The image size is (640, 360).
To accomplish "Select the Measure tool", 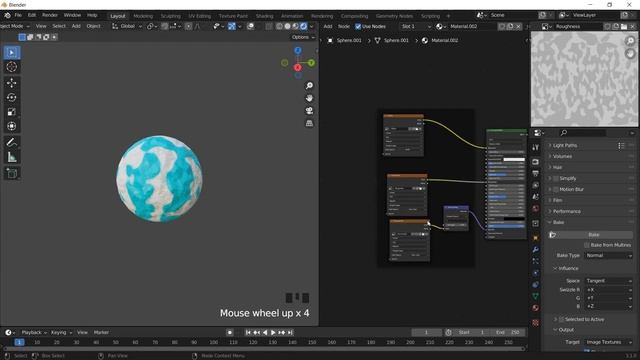I will tap(11, 157).
